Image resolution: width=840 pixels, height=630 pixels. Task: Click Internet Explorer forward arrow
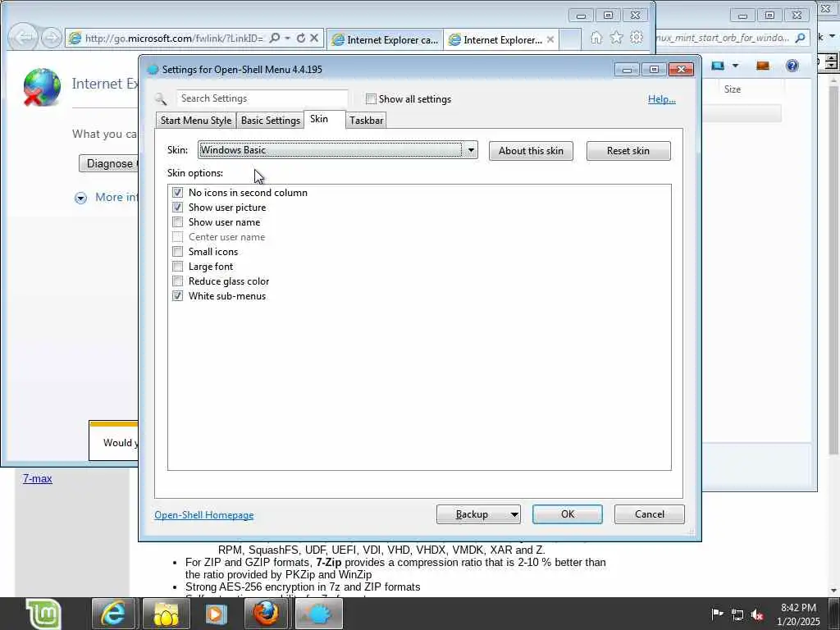click(51, 38)
